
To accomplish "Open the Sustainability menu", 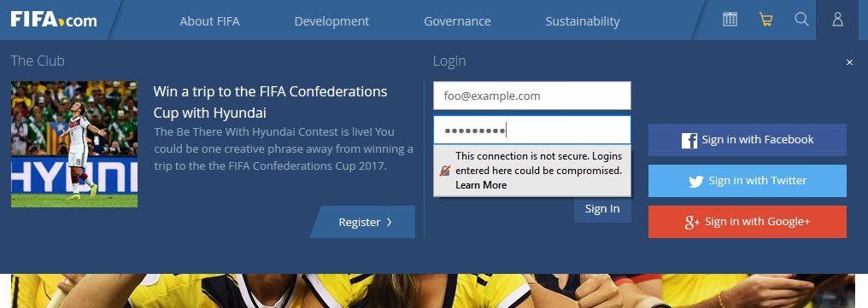I will (x=583, y=21).
